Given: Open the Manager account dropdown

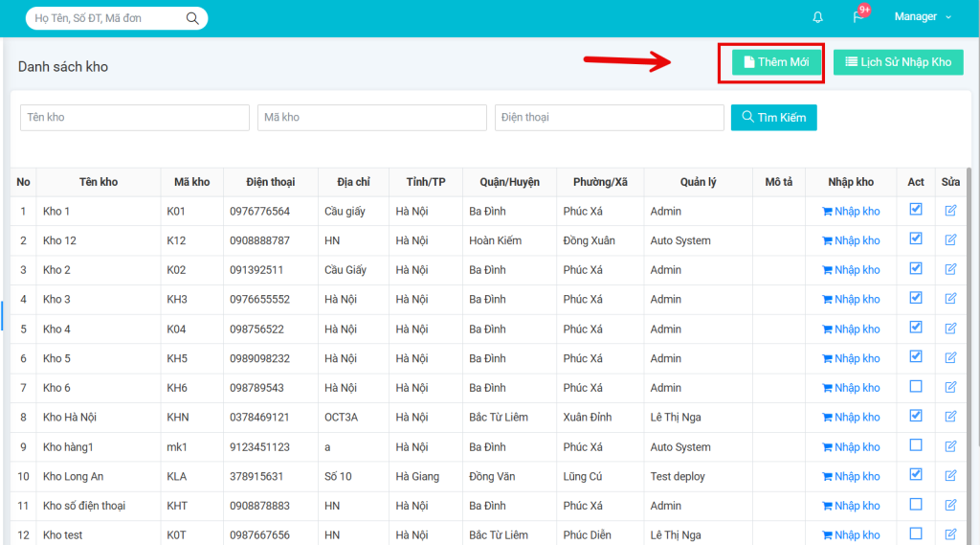Looking at the screenshot, I should [x=923, y=17].
